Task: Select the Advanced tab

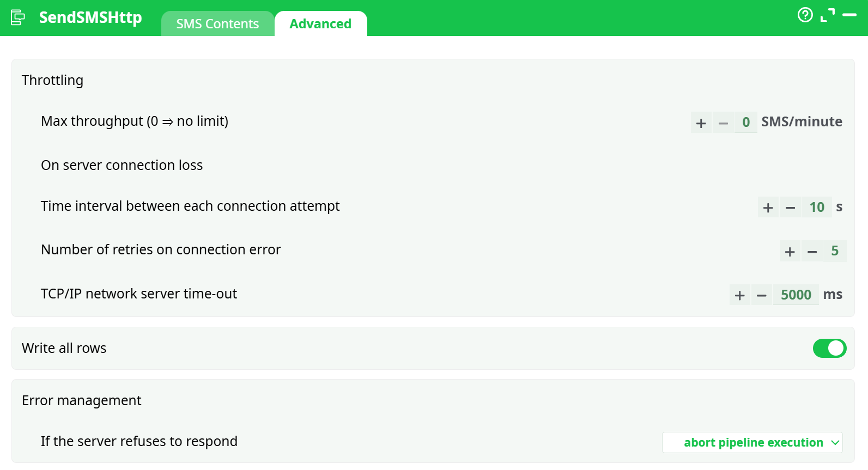Action: point(320,24)
